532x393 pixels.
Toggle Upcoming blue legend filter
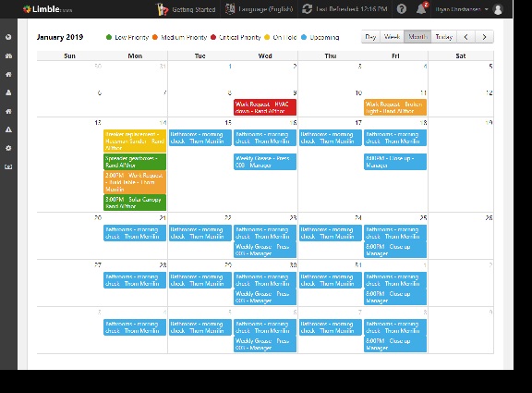tap(320, 37)
